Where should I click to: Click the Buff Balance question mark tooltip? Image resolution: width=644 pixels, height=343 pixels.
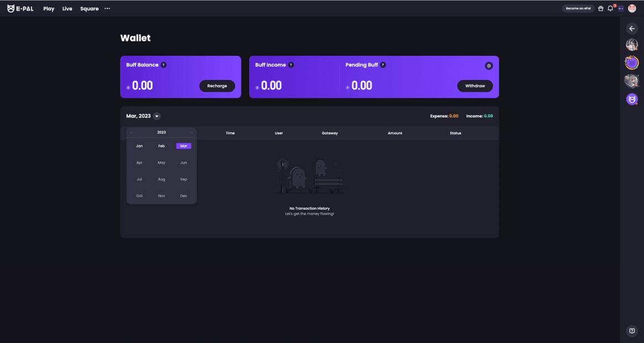(164, 65)
